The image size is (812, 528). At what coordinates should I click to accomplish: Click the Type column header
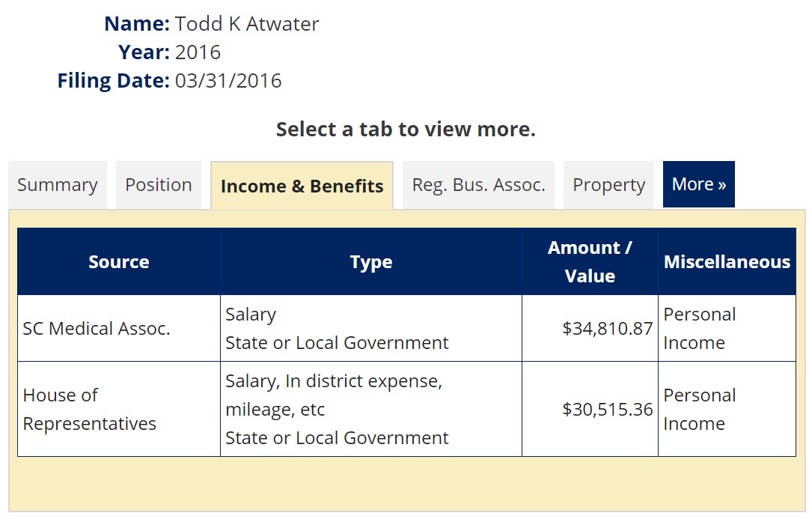(371, 262)
